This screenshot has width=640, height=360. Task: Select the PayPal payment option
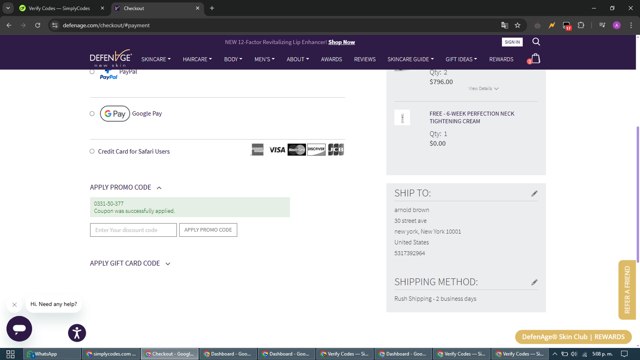coord(92,72)
